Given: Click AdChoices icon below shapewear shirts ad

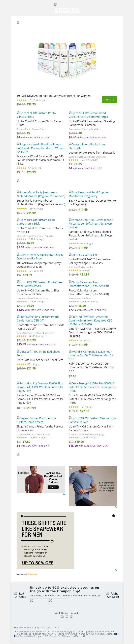Looking at the screenshot, I should [116, 570].
